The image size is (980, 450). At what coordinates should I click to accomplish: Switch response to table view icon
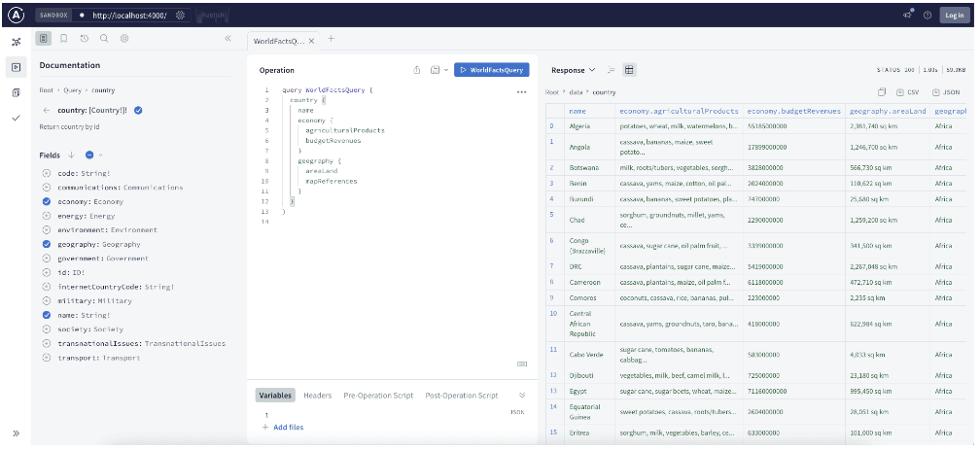tap(629, 70)
